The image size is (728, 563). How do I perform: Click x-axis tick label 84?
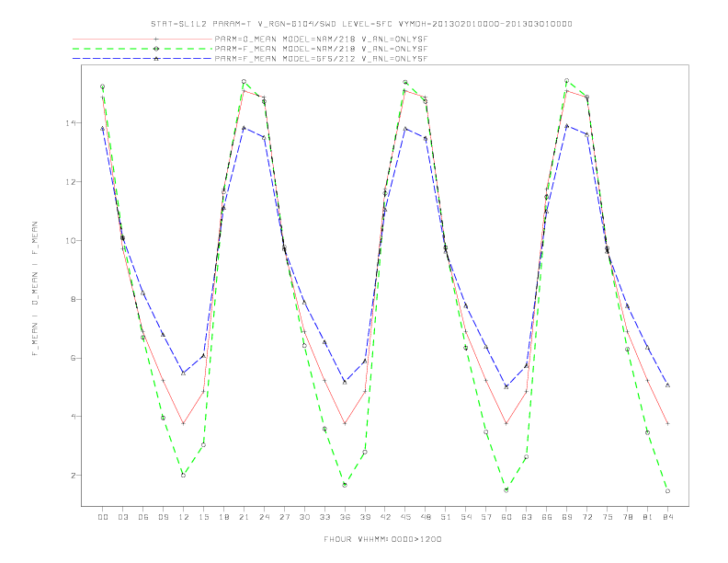coord(667,517)
